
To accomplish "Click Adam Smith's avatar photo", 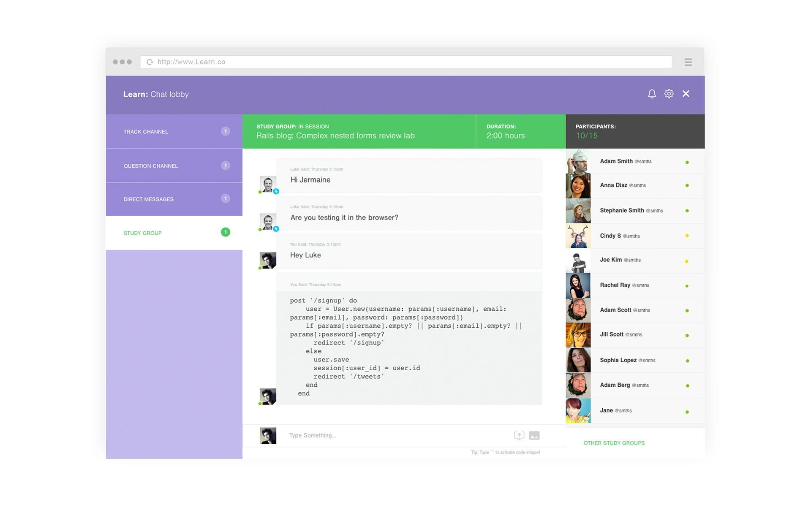I will click(578, 161).
